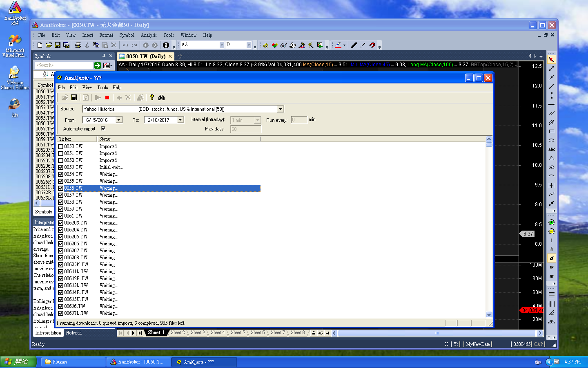The image size is (588, 368).
Task: Open the AA symbol dropdown in AmiBroker toolbar
Action: [222, 45]
